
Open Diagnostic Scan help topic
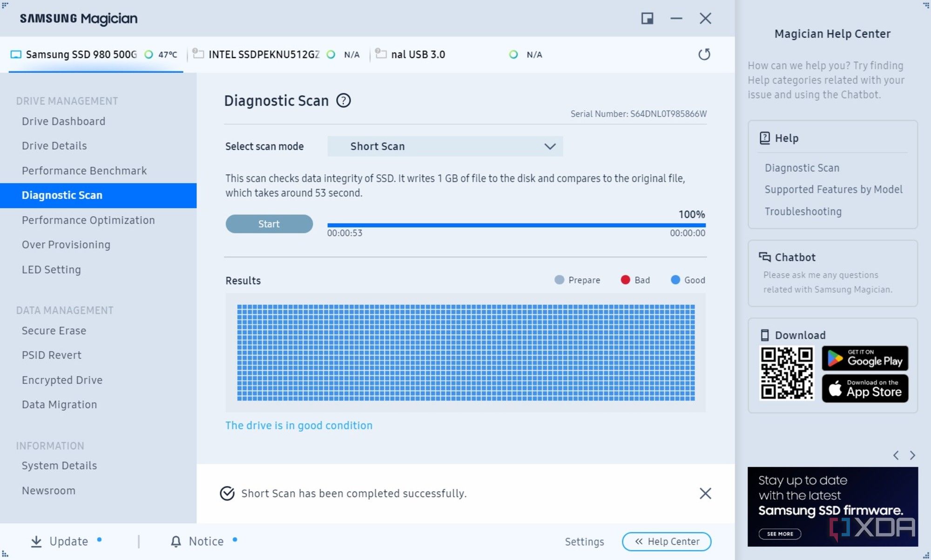click(802, 168)
